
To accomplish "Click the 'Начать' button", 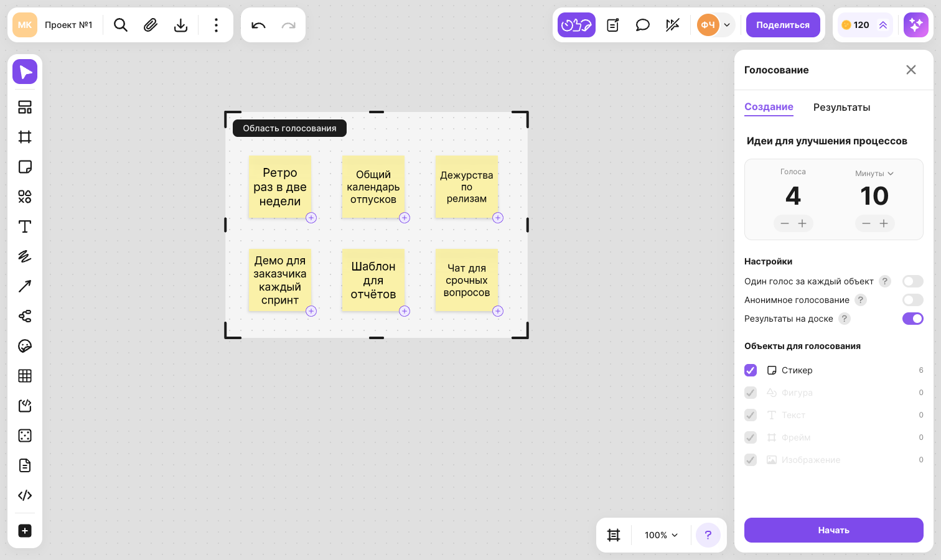I will (x=834, y=530).
